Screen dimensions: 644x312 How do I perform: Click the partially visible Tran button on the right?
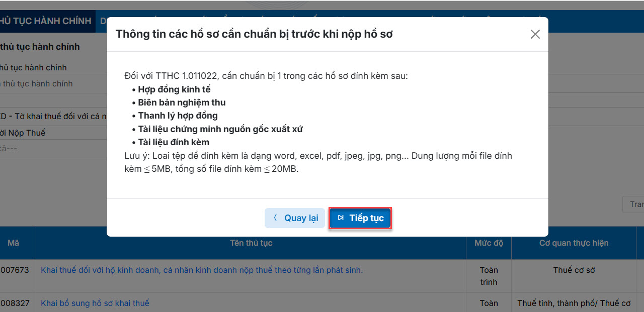(x=634, y=204)
